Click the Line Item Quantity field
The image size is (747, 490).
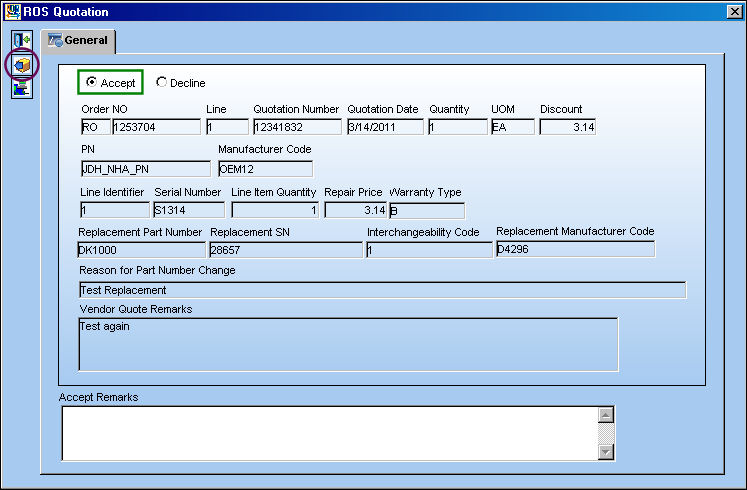tap(275, 210)
